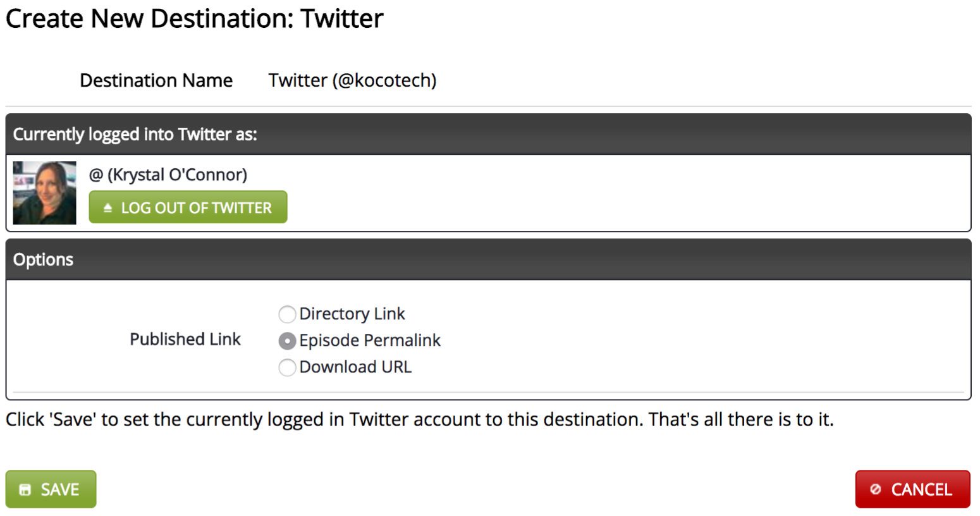
Task: Select the Directory Link radio button
Action: click(x=287, y=314)
